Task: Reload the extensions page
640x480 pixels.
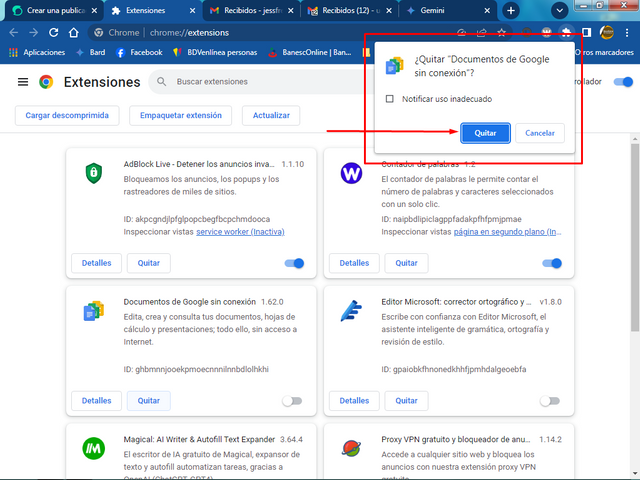Action: pos(53,33)
